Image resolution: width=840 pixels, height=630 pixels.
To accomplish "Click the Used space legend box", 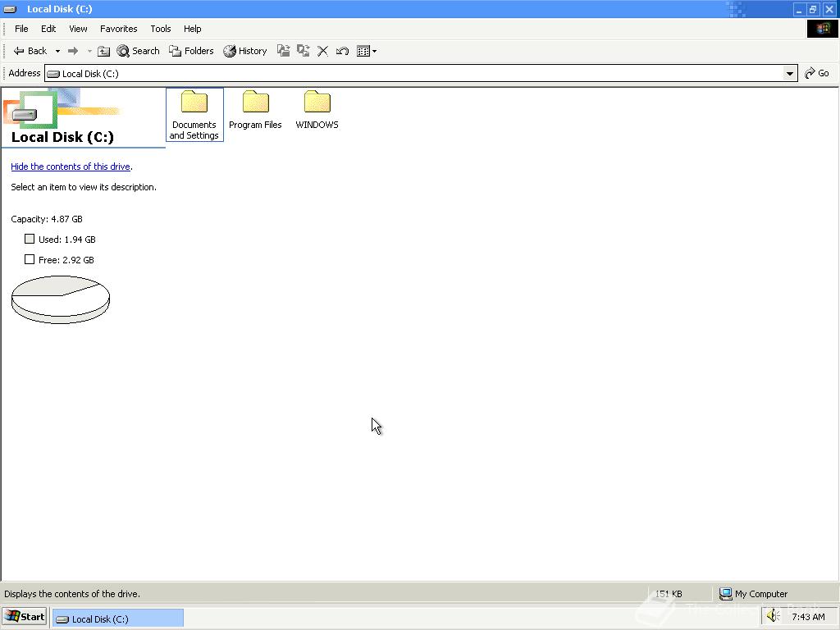I will coord(30,239).
